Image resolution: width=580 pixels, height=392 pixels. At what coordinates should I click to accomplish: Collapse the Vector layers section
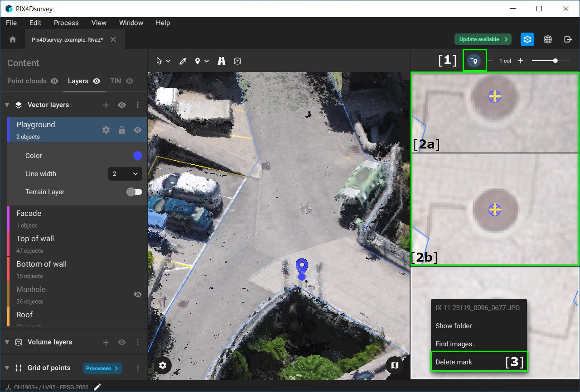coord(7,105)
